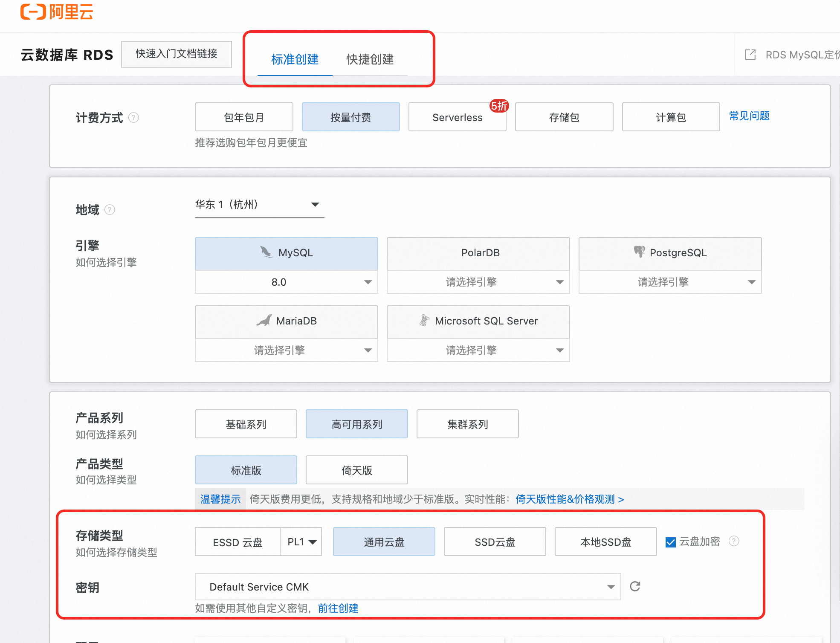Screen dimensions: 840x643
Task: Select 高可用系列 product series
Action: (x=357, y=424)
